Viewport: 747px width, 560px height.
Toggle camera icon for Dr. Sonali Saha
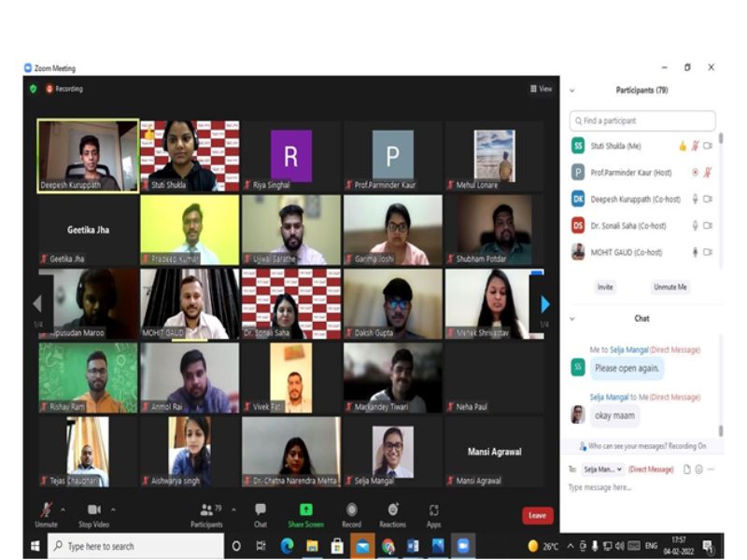pos(708,226)
